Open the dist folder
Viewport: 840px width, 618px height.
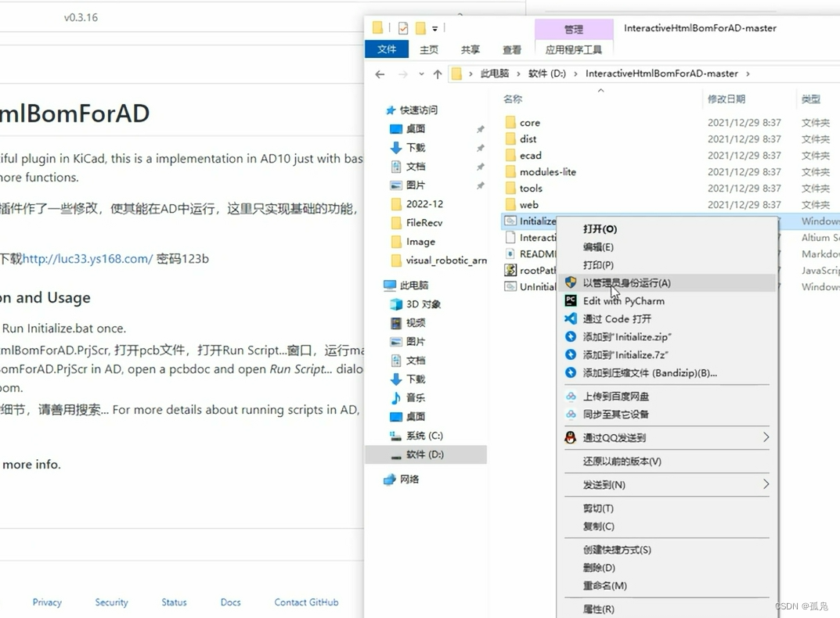(528, 138)
